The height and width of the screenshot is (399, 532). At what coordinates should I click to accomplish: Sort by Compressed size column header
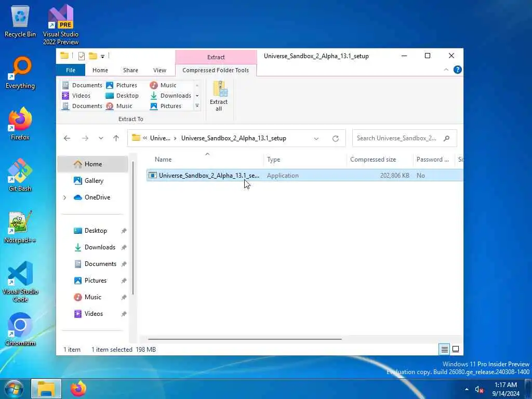[379, 159]
